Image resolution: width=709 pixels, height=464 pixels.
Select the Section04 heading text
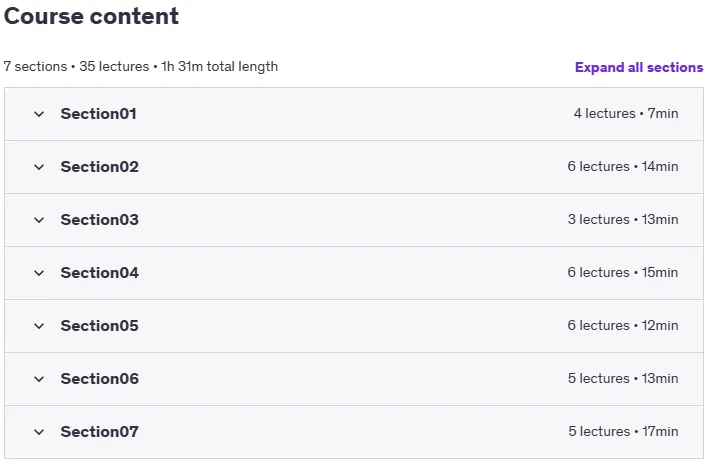click(x=99, y=273)
